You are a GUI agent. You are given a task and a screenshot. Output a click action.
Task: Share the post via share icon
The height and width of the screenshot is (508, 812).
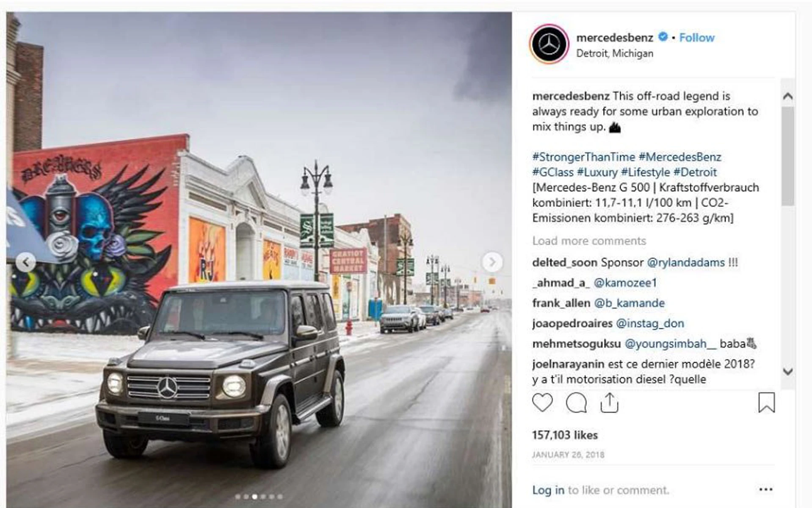pyautogui.click(x=609, y=403)
